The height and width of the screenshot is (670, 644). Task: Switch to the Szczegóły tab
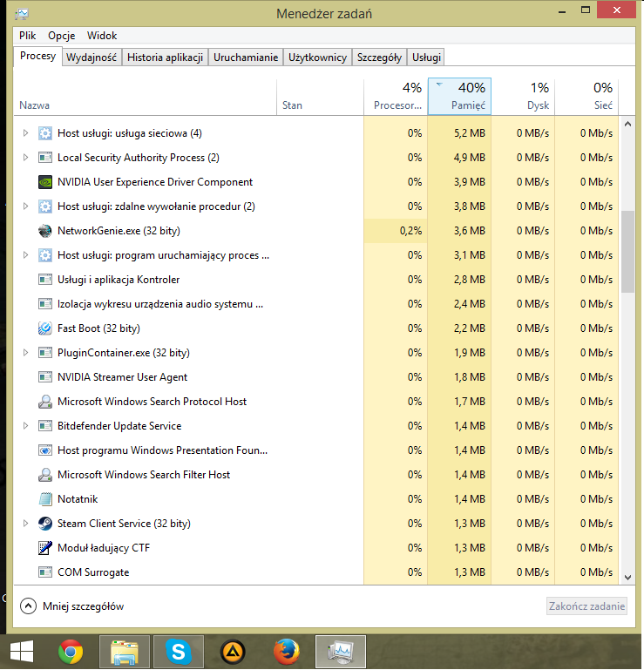tap(379, 58)
